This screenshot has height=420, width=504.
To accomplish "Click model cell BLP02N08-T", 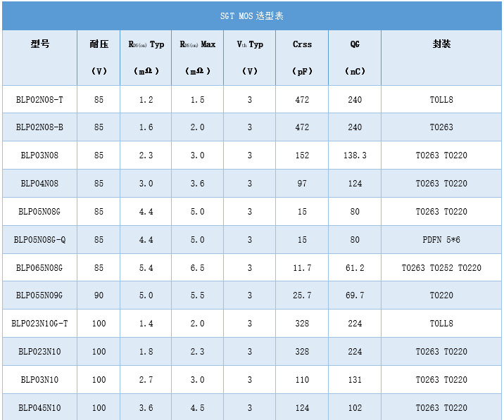I will click(39, 100).
